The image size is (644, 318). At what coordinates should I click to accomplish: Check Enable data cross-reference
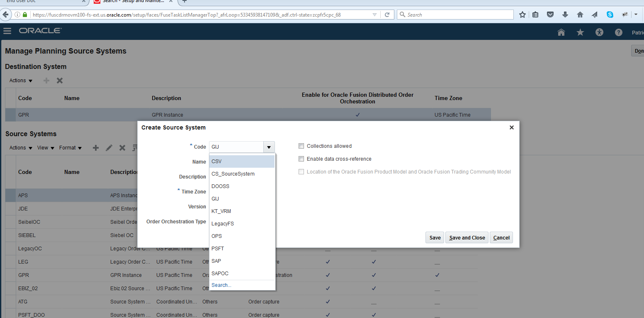coord(301,159)
